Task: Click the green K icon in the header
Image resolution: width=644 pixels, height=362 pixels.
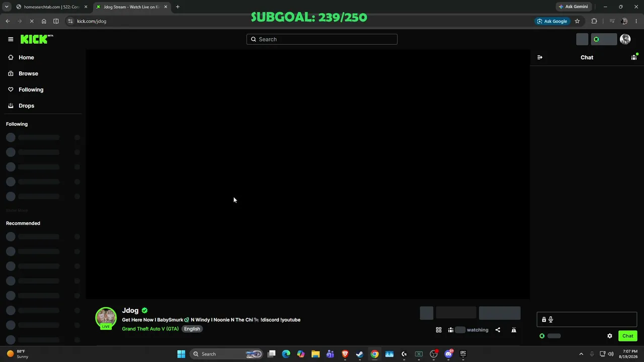Action: click(x=596, y=39)
